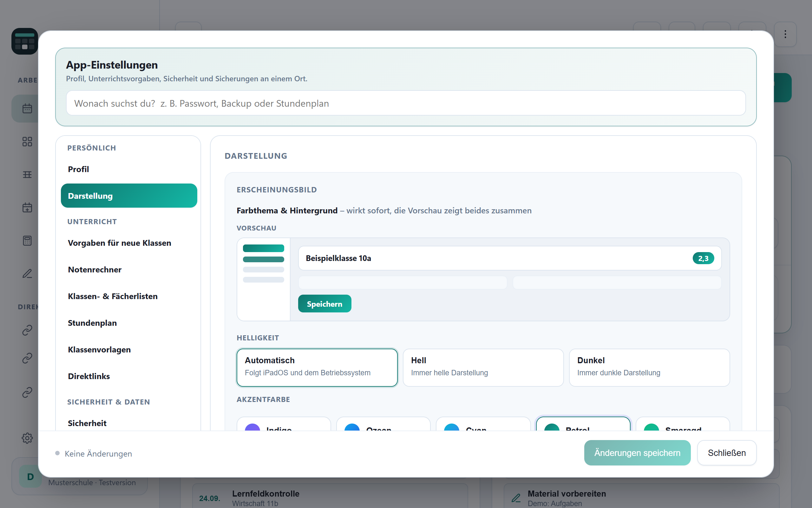The width and height of the screenshot is (812, 508).
Task: Open the calendar view sidebar icon
Action: click(x=27, y=109)
